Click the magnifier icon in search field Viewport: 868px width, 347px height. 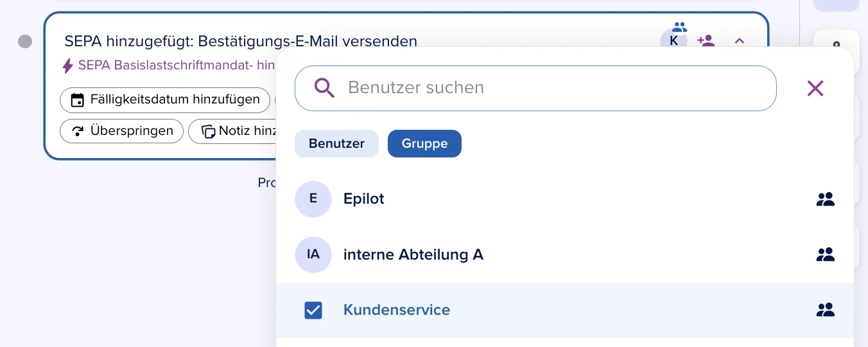(x=325, y=88)
